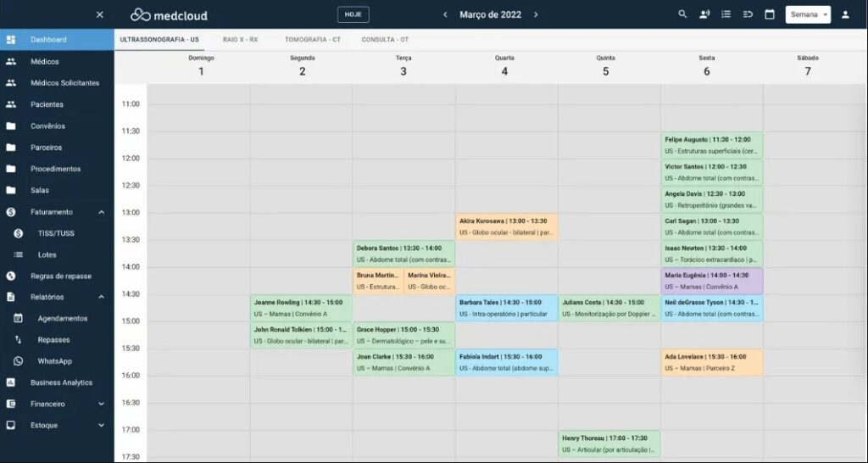The image size is (868, 463).
Task: Open the user profile icon
Action: pyautogui.click(x=845, y=14)
